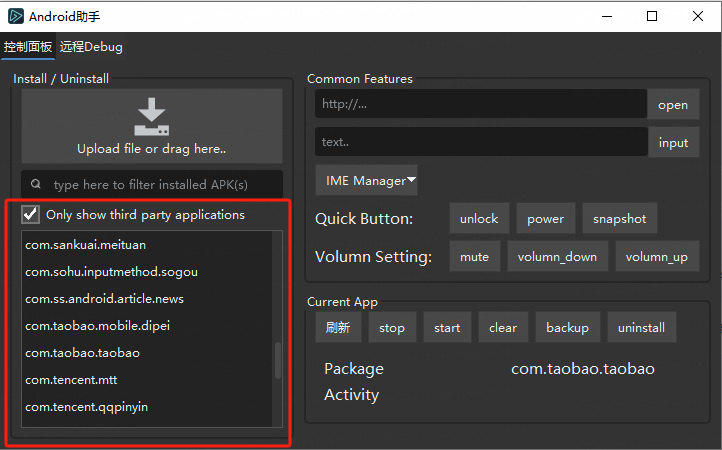The height and width of the screenshot is (450, 722).
Task: Click the start current app button
Action: pyautogui.click(x=447, y=327)
